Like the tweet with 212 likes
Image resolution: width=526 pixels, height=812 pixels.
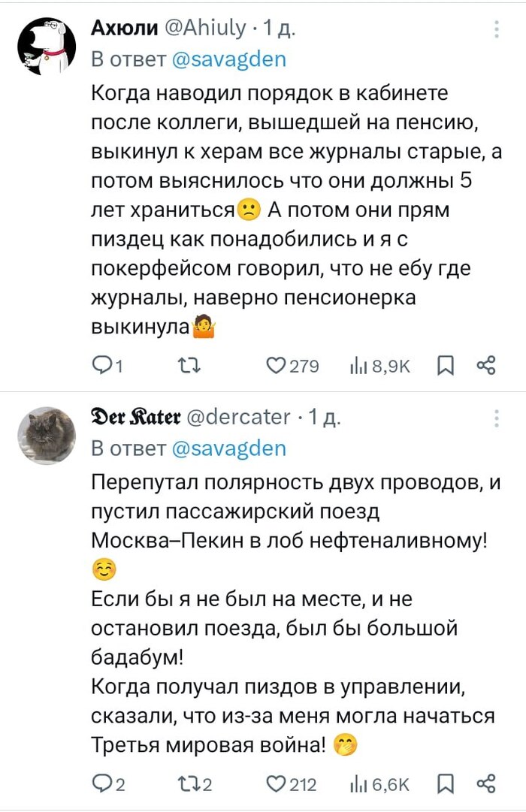tap(278, 784)
